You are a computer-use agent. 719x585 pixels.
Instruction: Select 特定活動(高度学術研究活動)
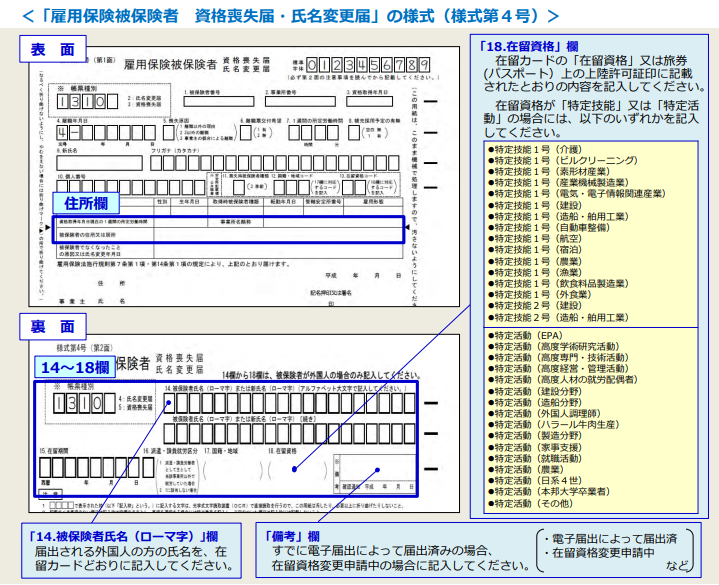point(553,346)
